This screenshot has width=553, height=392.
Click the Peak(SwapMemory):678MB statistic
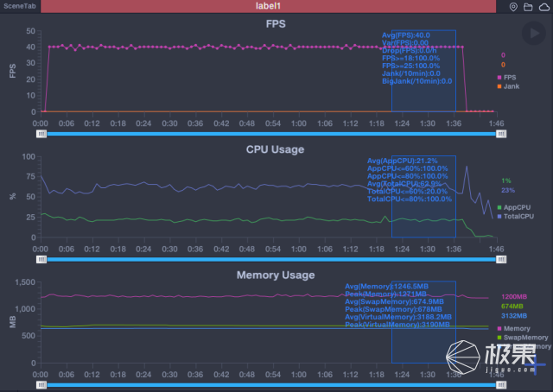click(393, 309)
